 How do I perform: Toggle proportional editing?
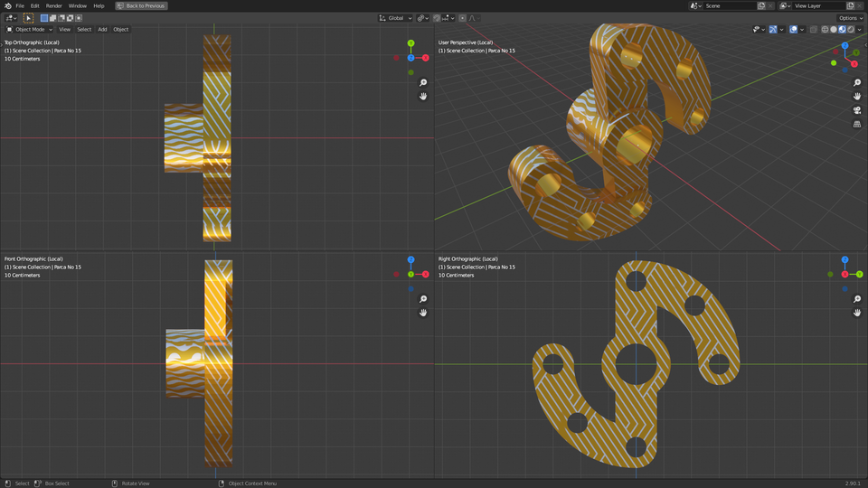pos(463,18)
